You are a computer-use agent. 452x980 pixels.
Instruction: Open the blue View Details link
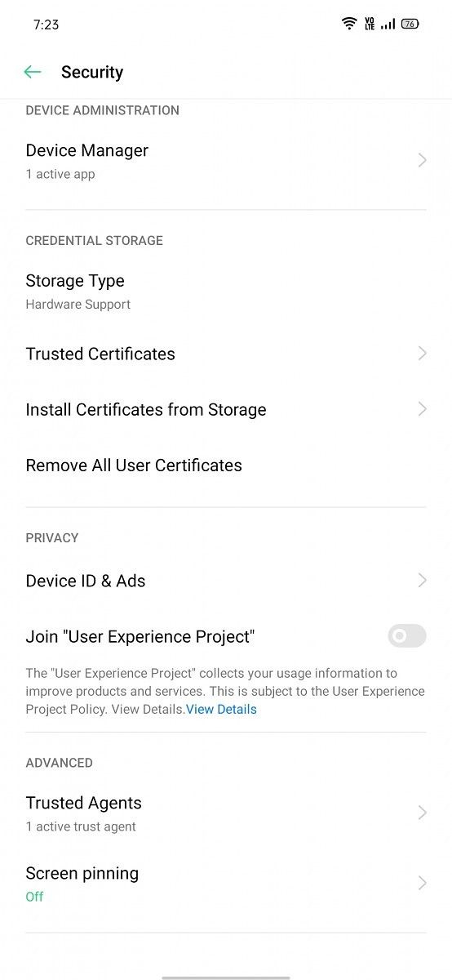[221, 710]
